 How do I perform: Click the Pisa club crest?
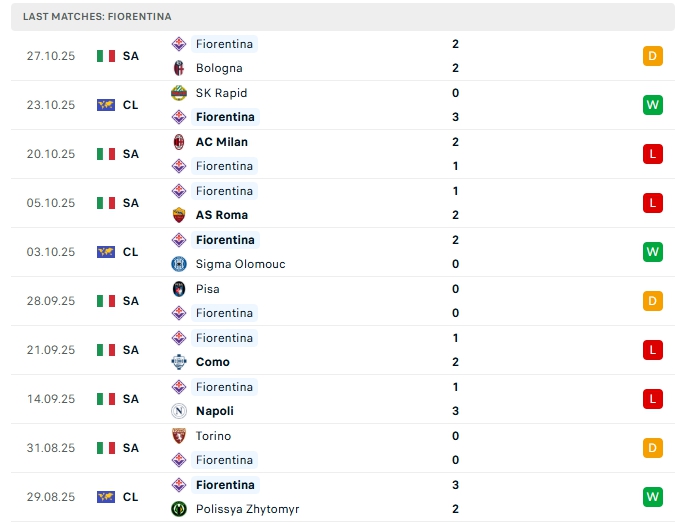(179, 289)
